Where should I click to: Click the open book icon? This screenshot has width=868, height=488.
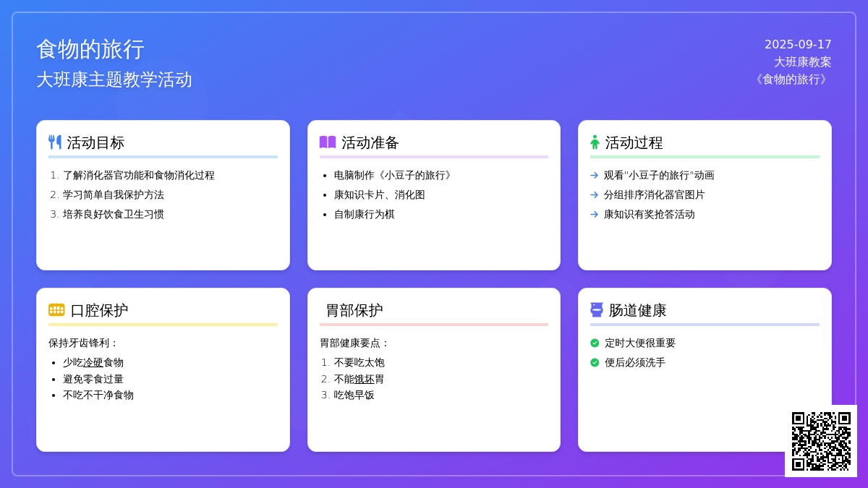click(328, 142)
